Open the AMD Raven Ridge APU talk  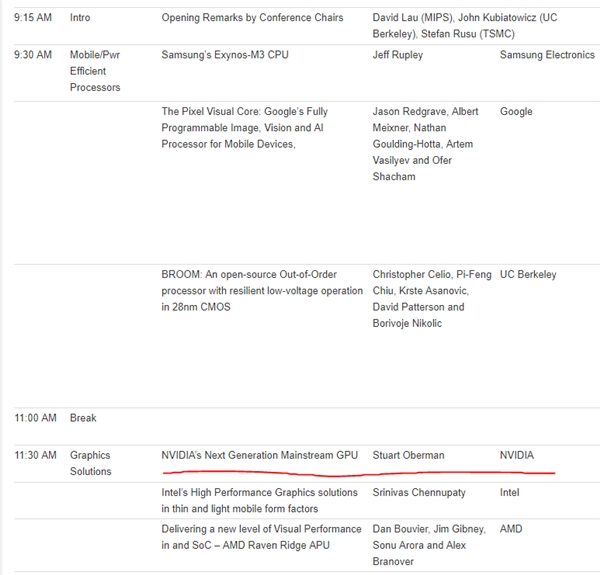pos(261,537)
